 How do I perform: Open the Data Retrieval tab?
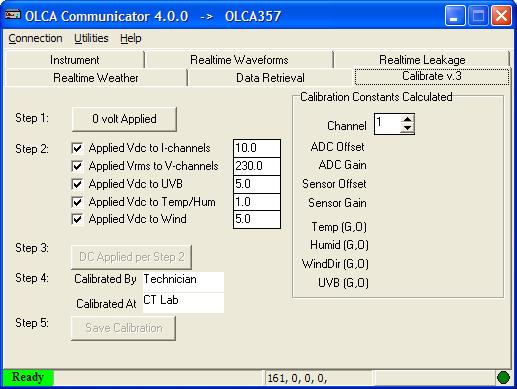(x=270, y=78)
